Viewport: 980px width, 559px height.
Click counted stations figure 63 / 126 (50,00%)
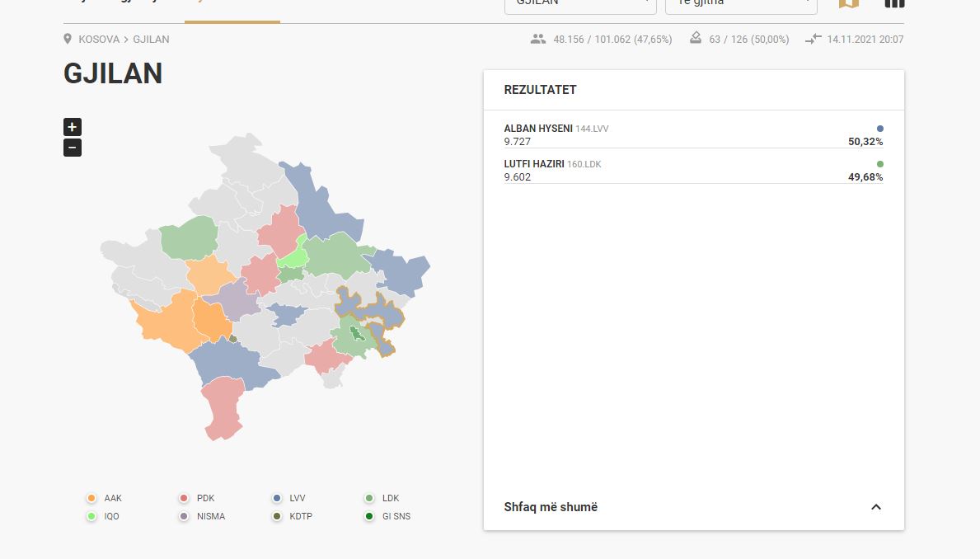[748, 40]
